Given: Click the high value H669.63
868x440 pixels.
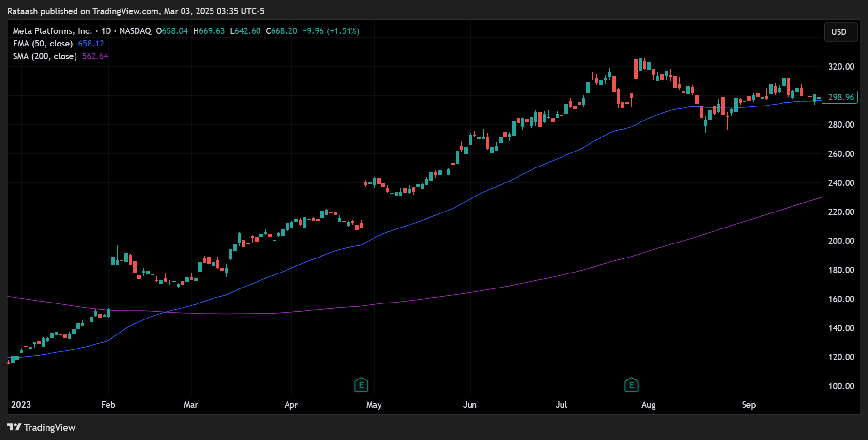Looking at the screenshot, I should pos(209,31).
